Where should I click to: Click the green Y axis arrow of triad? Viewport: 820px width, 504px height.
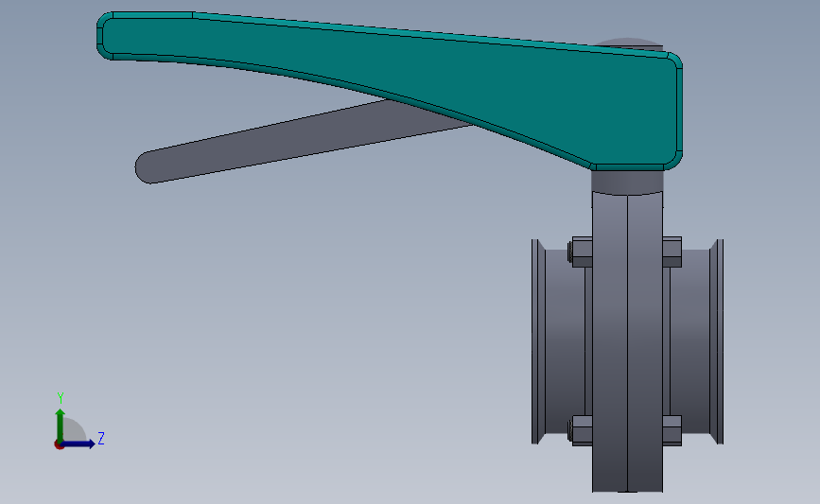61,425
